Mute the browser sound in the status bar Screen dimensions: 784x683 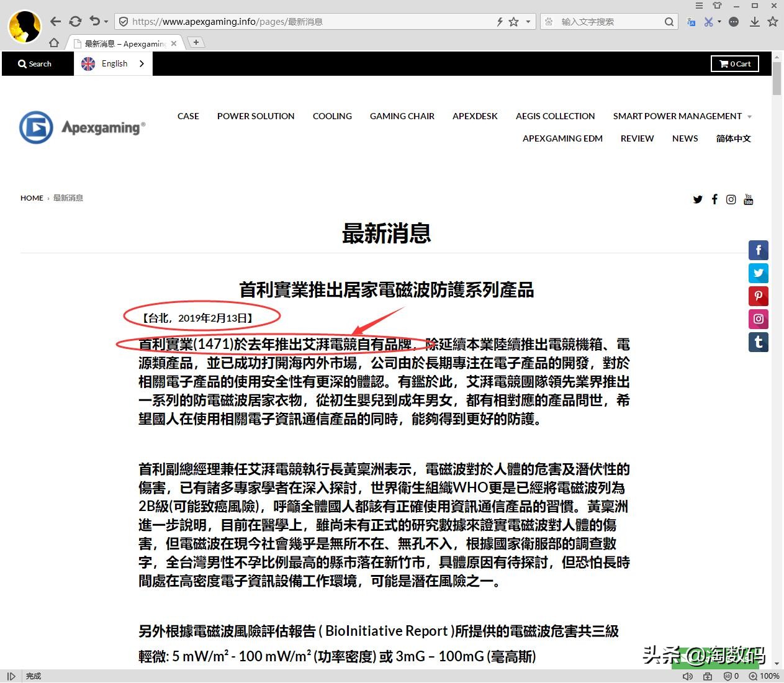688,676
